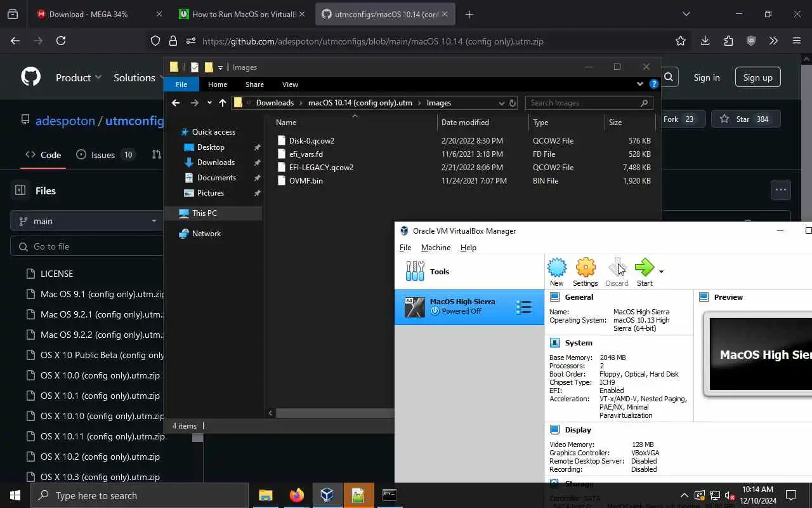Select the MacOS High Sierra virtual machine
This screenshot has height=508, width=812.
pos(469,307)
